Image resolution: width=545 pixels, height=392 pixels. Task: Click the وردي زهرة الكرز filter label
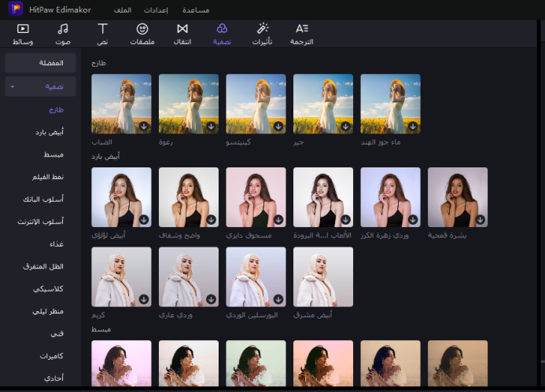pyautogui.click(x=385, y=236)
